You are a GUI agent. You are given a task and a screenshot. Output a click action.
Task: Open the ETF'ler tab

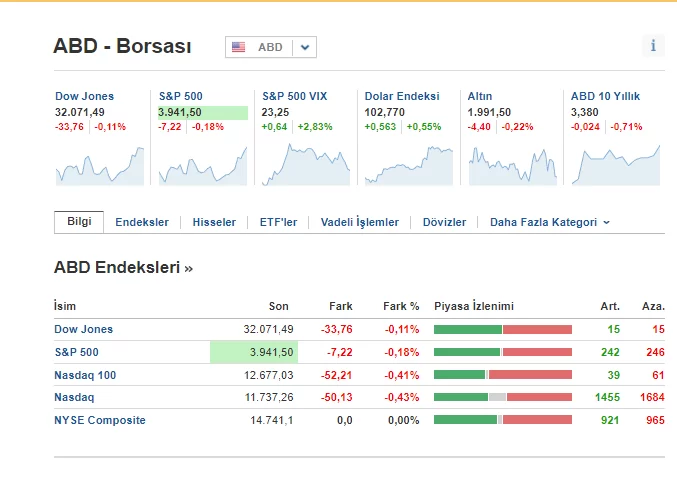point(278,222)
